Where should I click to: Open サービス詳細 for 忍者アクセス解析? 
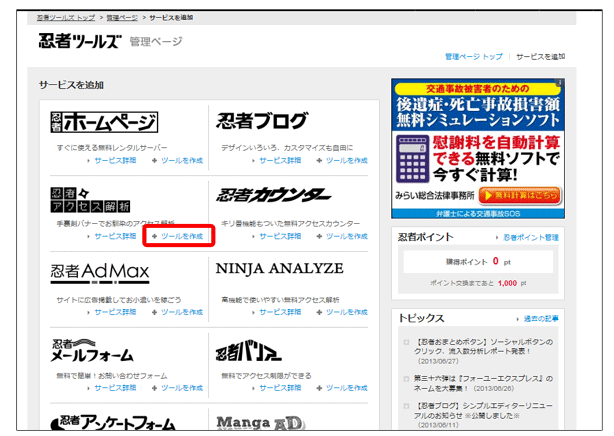(115, 236)
